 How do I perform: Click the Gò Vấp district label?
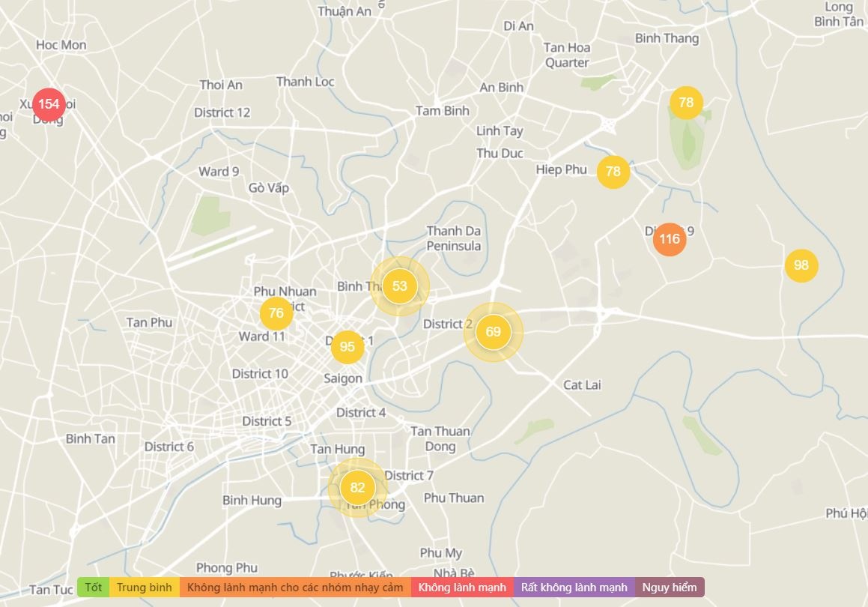[x=269, y=188]
